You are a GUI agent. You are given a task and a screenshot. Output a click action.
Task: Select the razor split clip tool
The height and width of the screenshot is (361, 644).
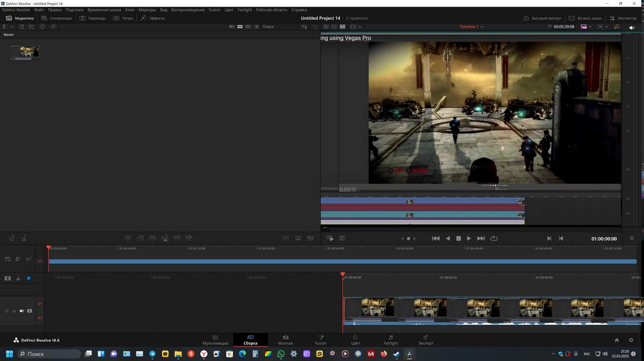18,279
